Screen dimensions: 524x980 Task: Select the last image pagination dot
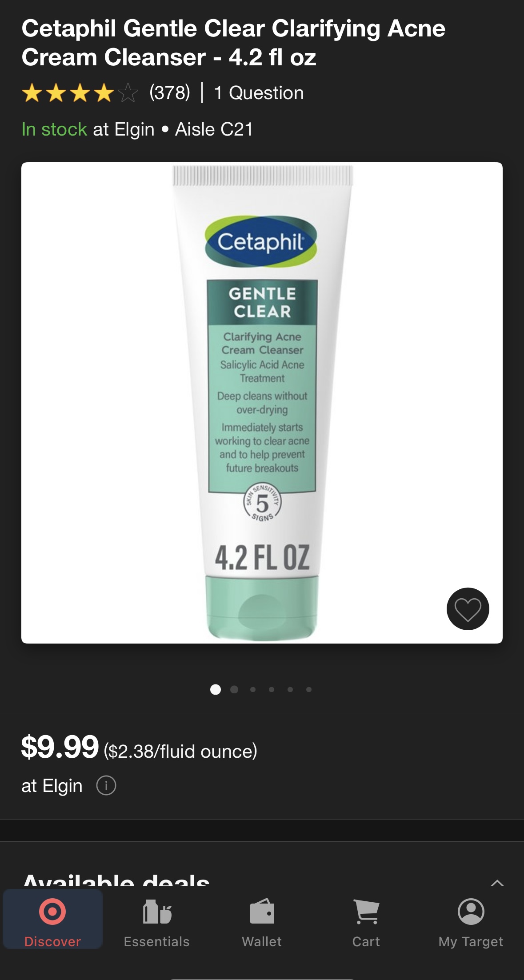coord(309,689)
